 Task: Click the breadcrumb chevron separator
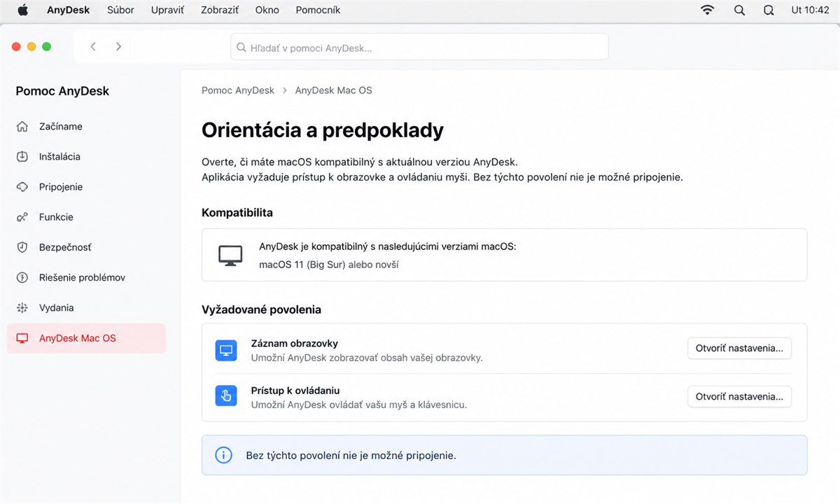pyautogui.click(x=285, y=90)
